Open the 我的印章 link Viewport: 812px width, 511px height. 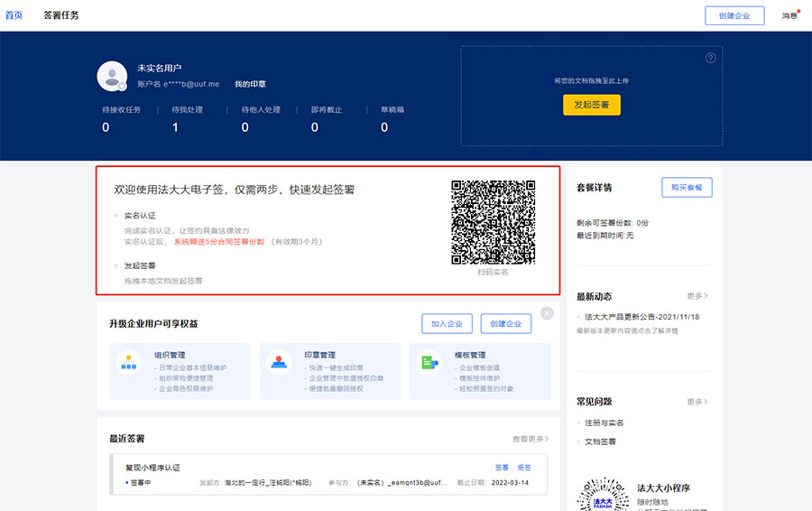tap(250, 84)
